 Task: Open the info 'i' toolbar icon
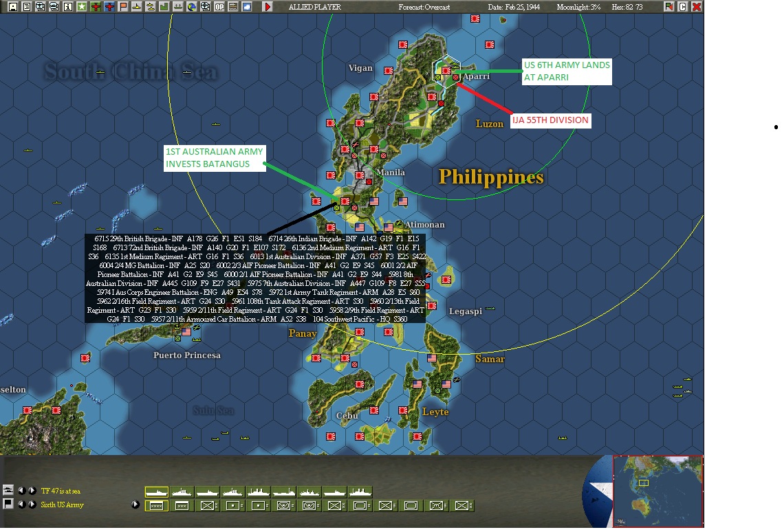pos(68,7)
